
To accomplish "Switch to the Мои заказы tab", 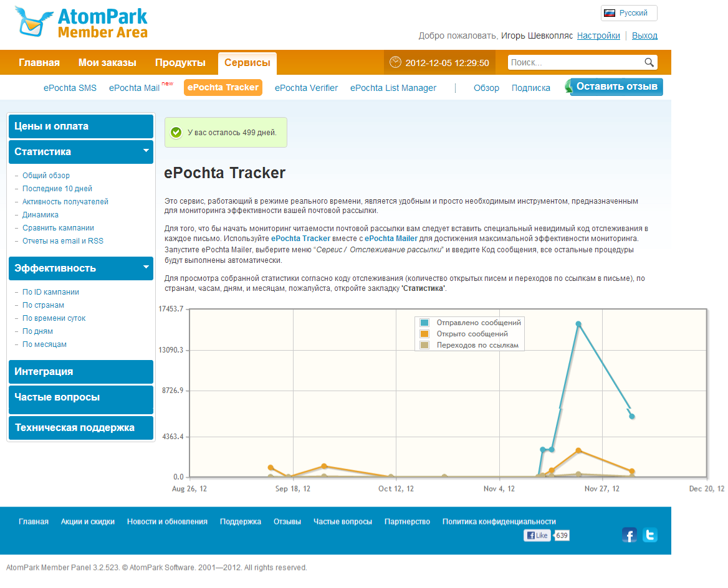I will coord(107,62).
